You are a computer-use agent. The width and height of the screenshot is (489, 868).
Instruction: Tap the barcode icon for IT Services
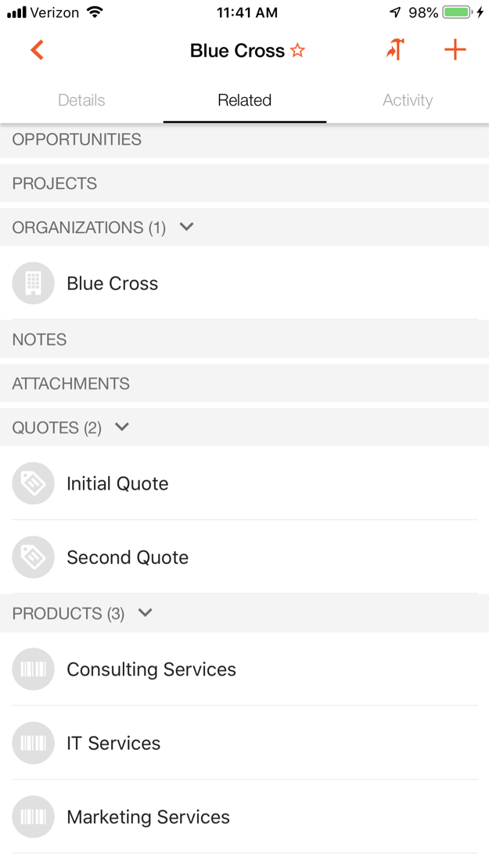tap(33, 743)
